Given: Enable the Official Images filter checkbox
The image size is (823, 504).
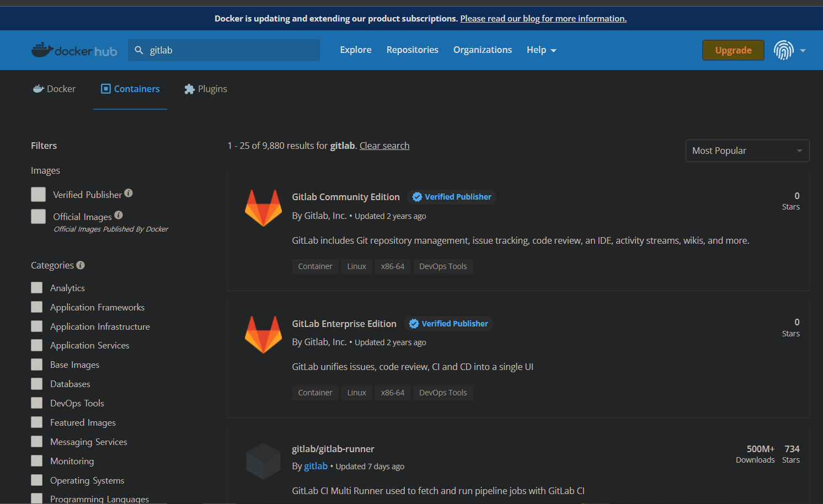Looking at the screenshot, I should click(39, 216).
